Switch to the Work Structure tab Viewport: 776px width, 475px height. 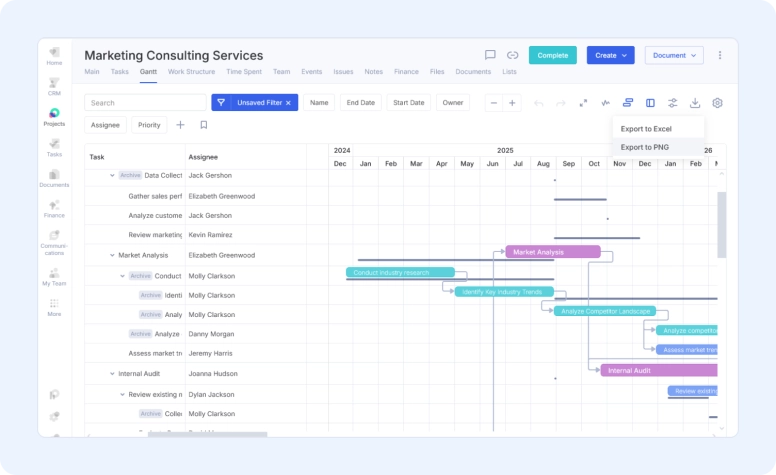[191, 72]
